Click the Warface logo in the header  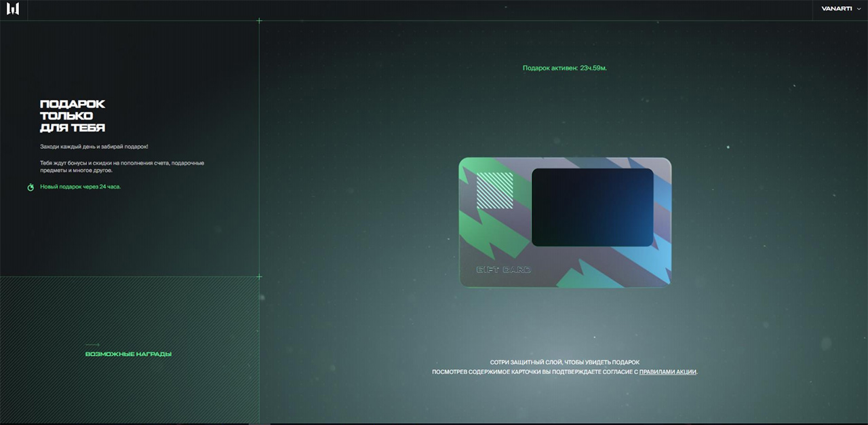click(x=13, y=9)
